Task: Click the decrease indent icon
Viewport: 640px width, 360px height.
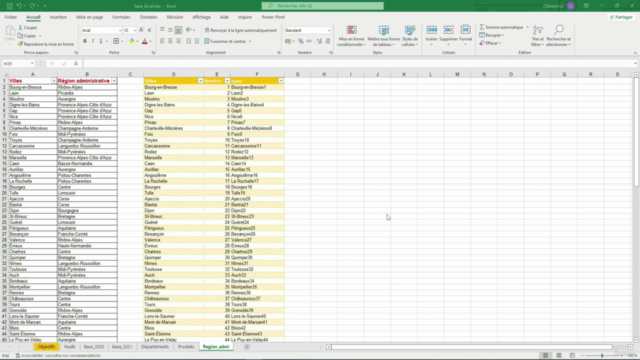Action: tap(189, 41)
